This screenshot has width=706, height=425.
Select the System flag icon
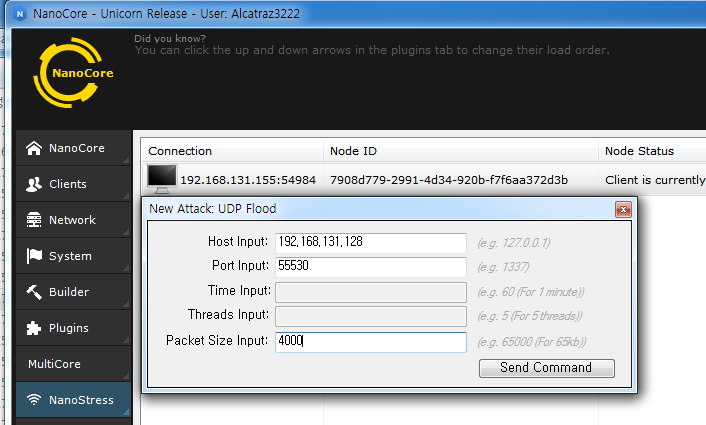[x=34, y=256]
